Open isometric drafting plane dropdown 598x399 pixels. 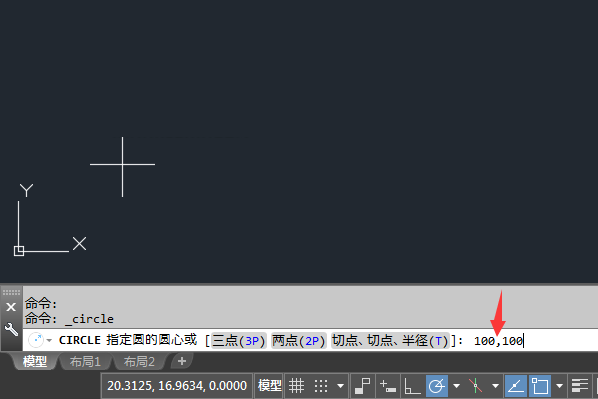coord(495,386)
